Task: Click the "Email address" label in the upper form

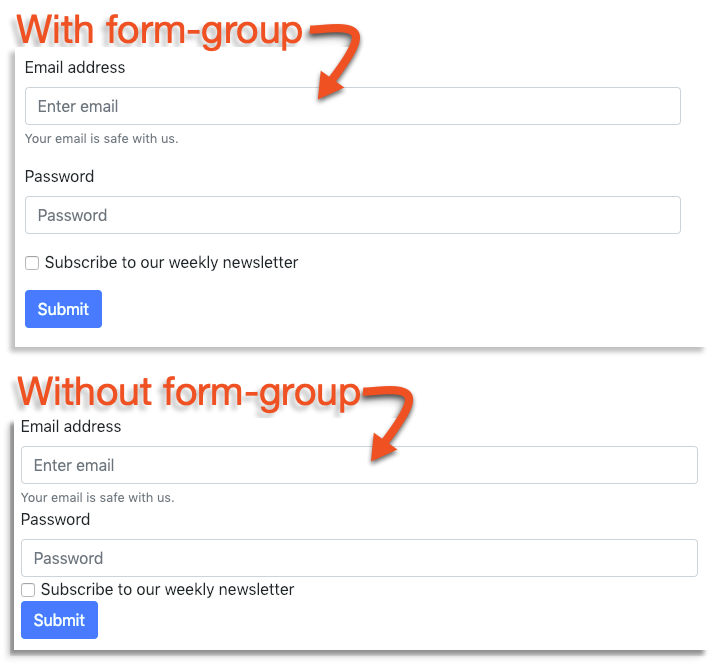Action: click(75, 68)
